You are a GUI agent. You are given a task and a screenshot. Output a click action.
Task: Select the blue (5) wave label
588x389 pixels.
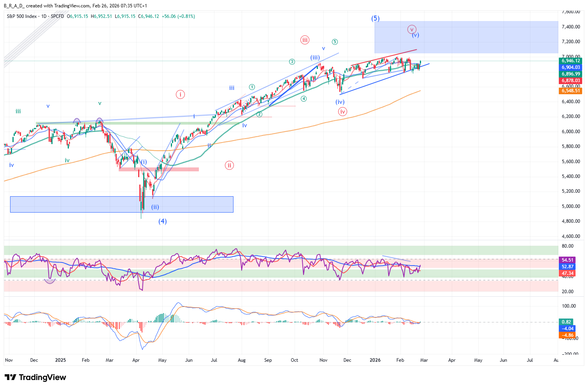[375, 18]
